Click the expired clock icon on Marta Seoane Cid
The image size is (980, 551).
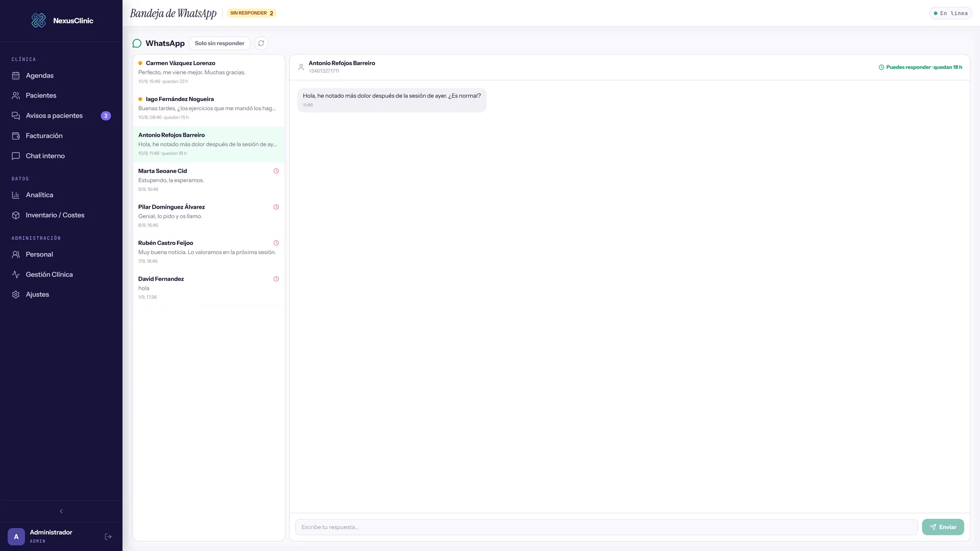(x=276, y=171)
